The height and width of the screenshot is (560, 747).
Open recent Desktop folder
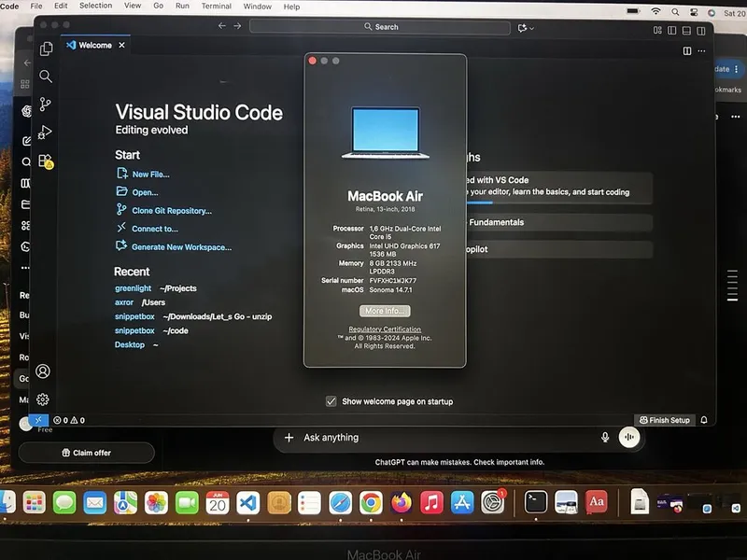click(x=130, y=344)
